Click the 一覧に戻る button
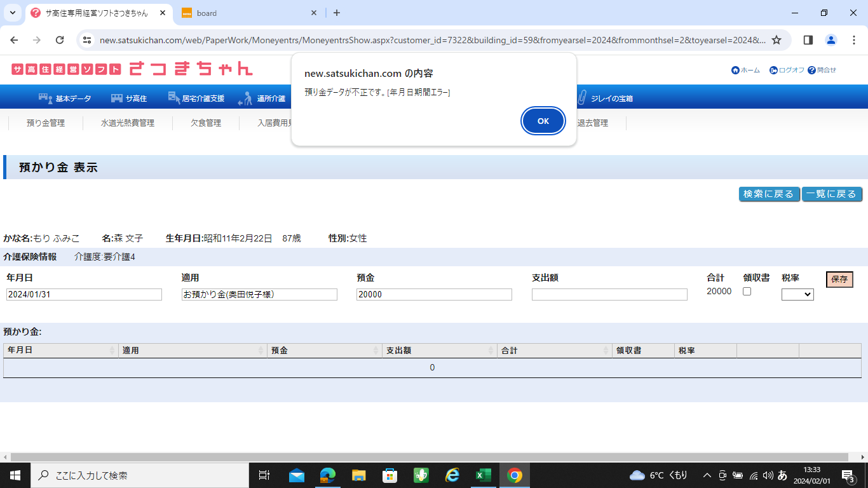This screenshot has height=488, width=868. (832, 194)
